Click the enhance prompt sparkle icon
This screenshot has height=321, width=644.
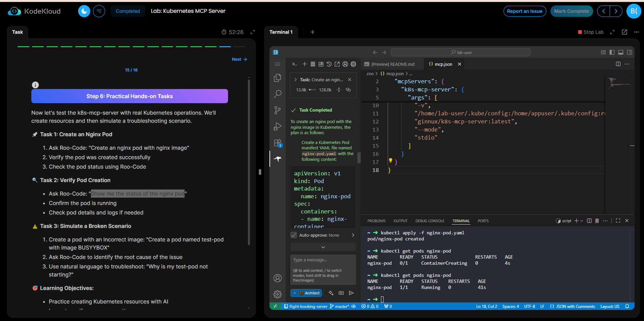[x=331, y=293]
